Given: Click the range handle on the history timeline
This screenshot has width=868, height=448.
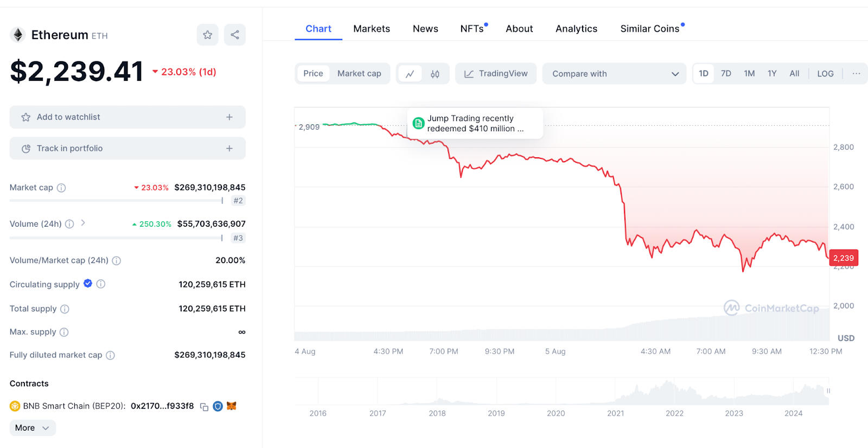Looking at the screenshot, I should [828, 391].
